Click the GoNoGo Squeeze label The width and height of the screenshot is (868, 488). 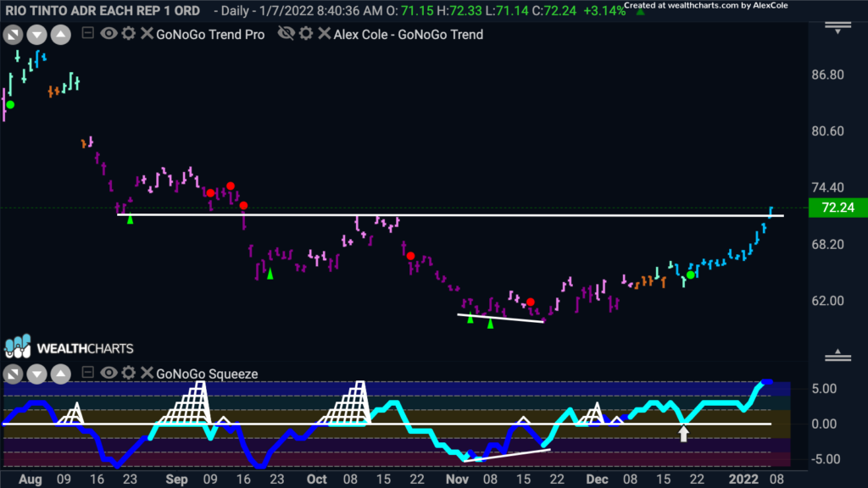pyautogui.click(x=207, y=374)
